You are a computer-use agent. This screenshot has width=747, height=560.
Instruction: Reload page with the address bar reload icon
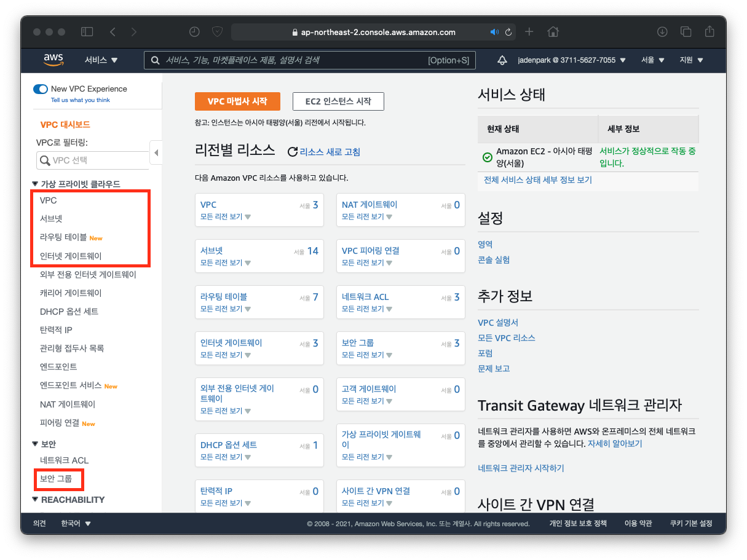click(x=508, y=32)
